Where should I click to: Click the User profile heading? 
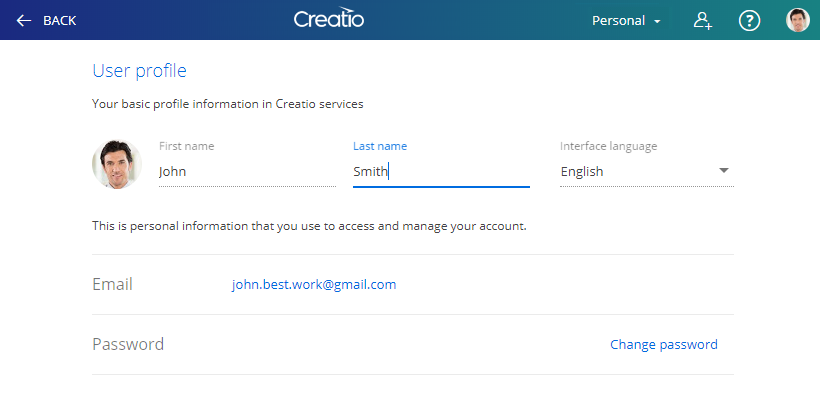tap(139, 71)
